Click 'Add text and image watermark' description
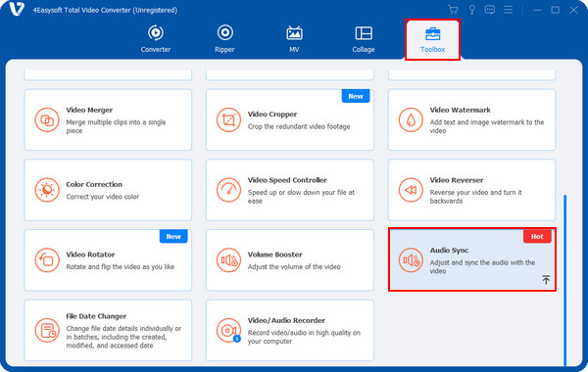The image size is (588, 372). (487, 126)
